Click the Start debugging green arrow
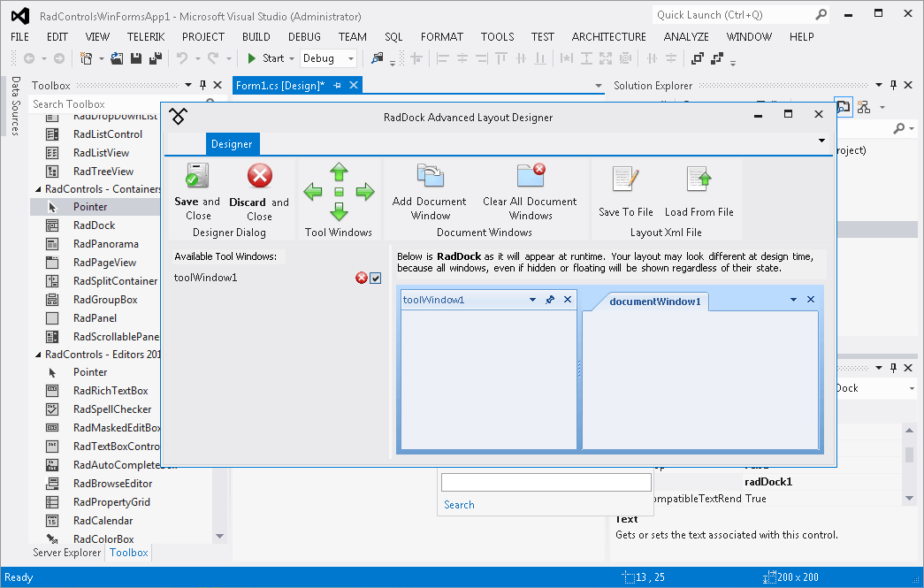The width and height of the screenshot is (924, 588). [252, 58]
